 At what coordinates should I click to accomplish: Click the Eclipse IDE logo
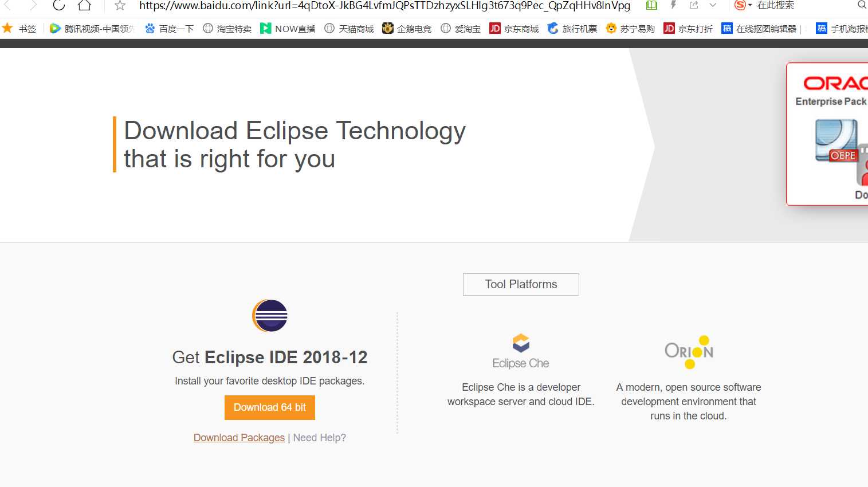tap(270, 316)
